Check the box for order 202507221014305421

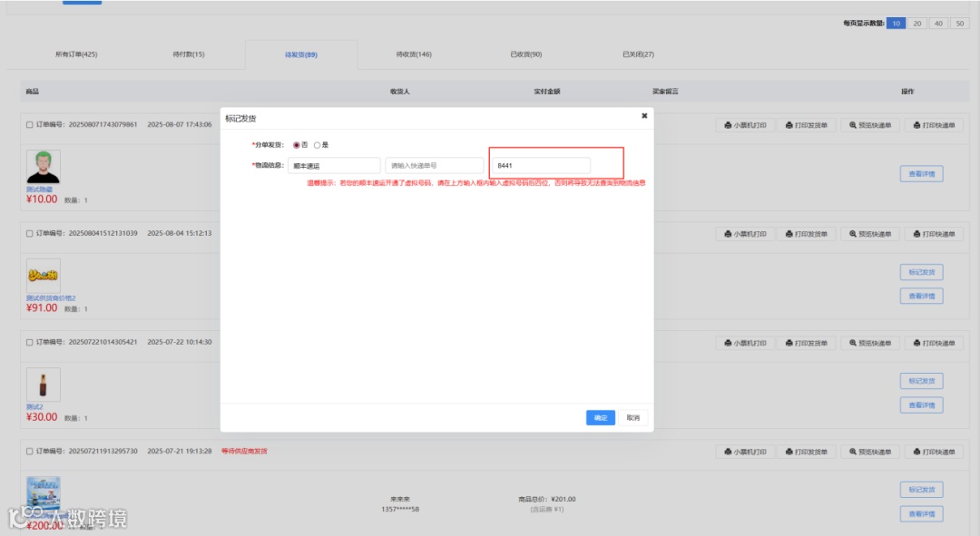click(29, 342)
